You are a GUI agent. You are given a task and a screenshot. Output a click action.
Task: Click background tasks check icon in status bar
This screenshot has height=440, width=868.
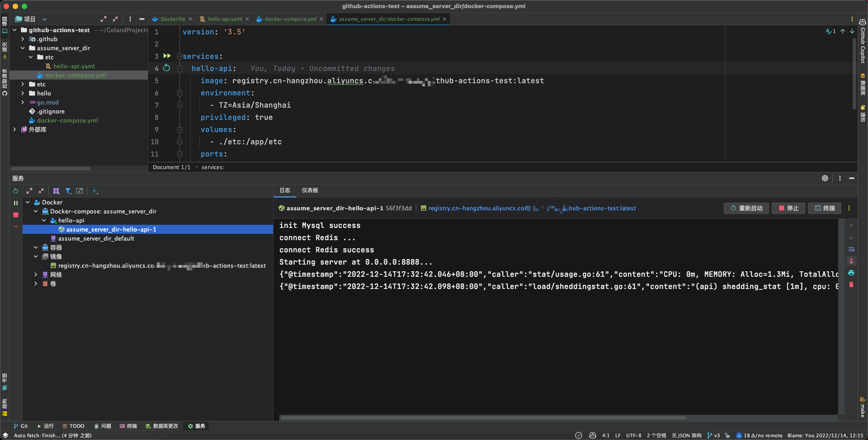579,435
